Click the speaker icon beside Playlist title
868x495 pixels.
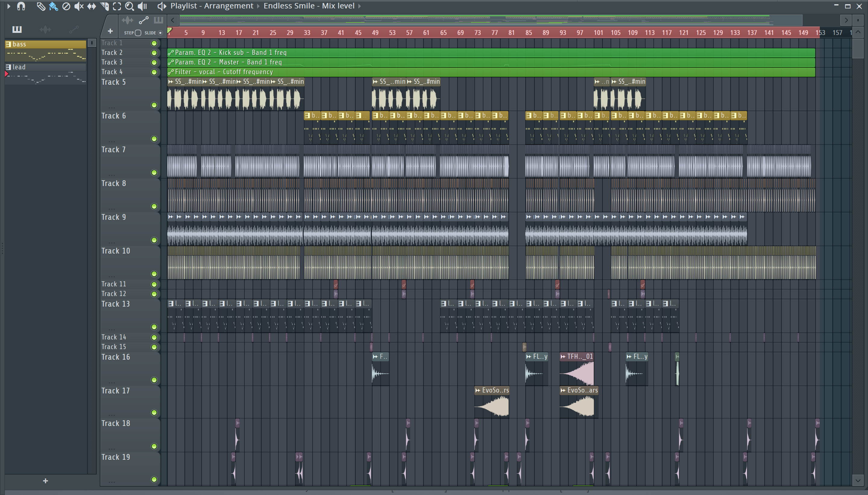click(x=162, y=6)
